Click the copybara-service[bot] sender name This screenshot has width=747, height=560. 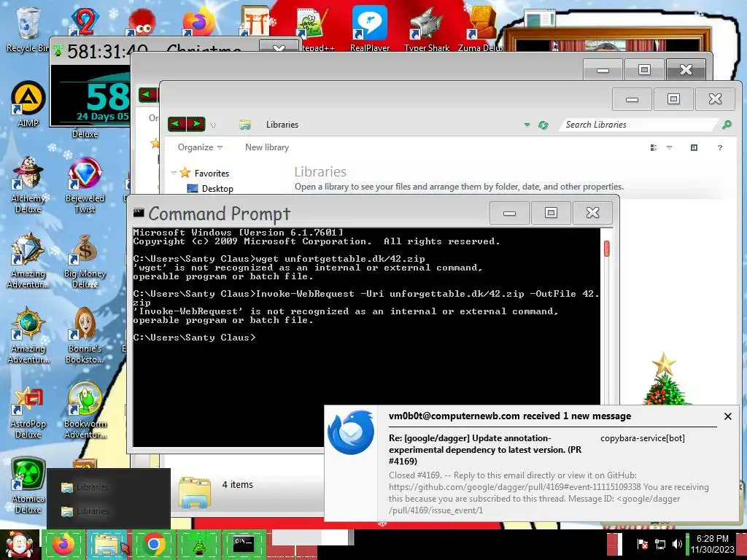642,438
